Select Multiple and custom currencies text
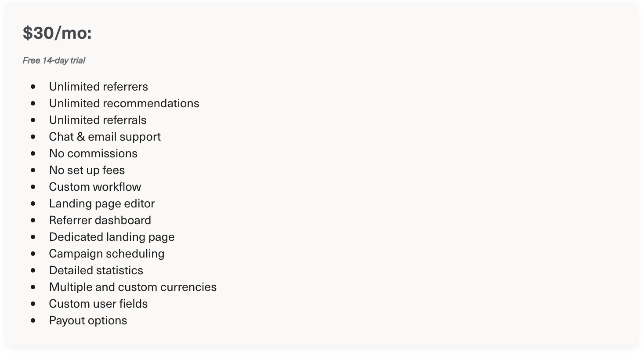This screenshot has width=644, height=356. click(x=133, y=287)
